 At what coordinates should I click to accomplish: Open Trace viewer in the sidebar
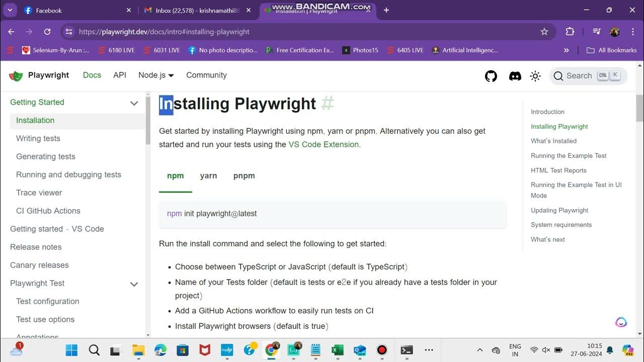[39, 193]
